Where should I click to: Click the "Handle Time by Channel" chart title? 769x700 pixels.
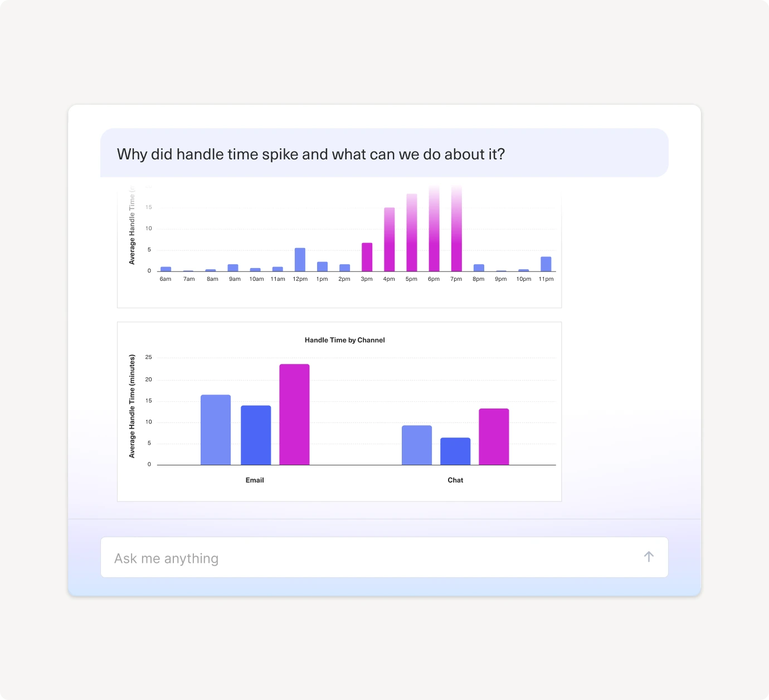point(344,340)
